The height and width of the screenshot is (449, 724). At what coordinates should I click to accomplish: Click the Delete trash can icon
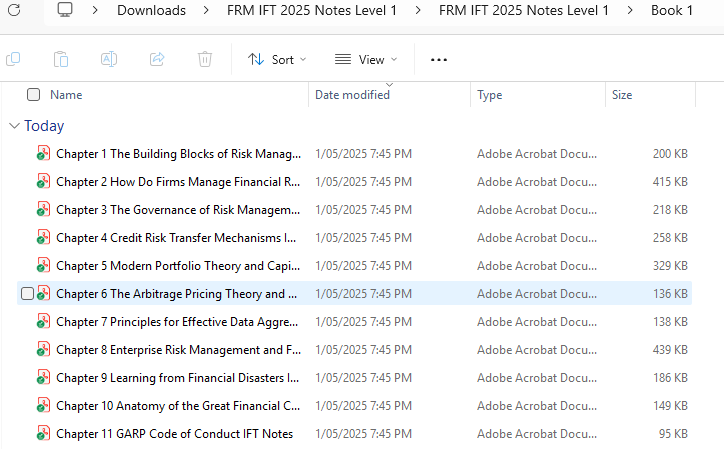205,59
